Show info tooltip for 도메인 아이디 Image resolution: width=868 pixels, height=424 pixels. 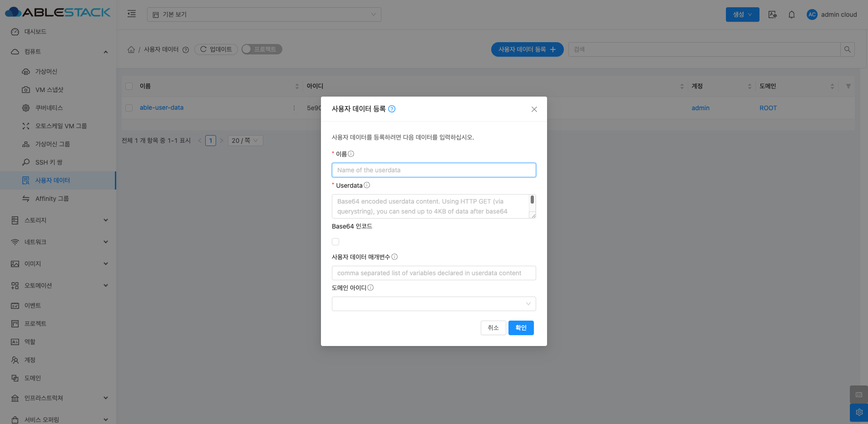click(x=370, y=288)
